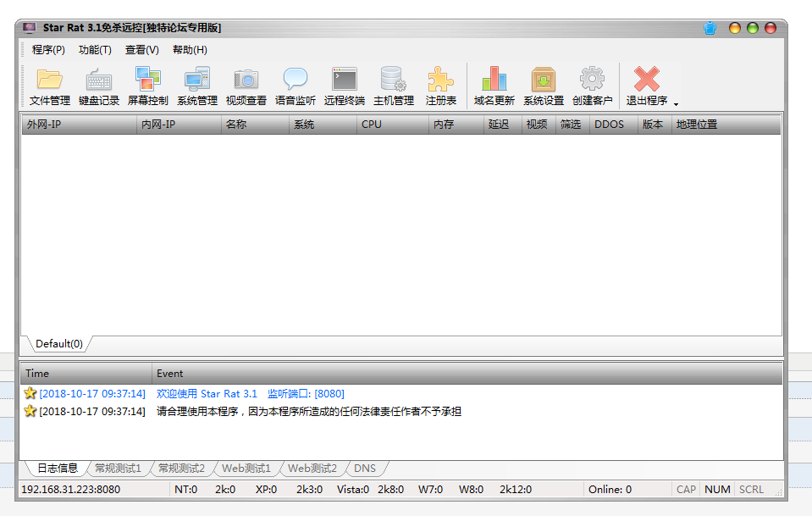Image resolution: width=812 pixels, height=516 pixels.
Task: Click the yellow minimize button in title bar
Action: (x=734, y=28)
